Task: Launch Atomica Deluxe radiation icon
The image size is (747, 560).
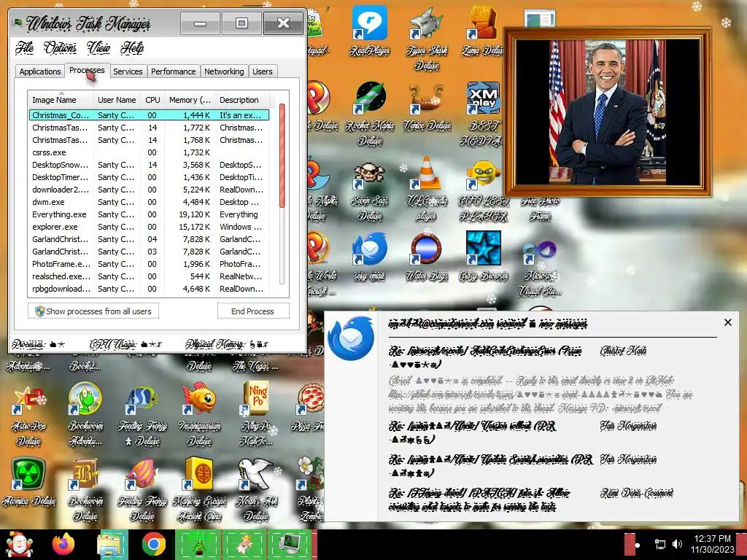Action: coord(28,482)
